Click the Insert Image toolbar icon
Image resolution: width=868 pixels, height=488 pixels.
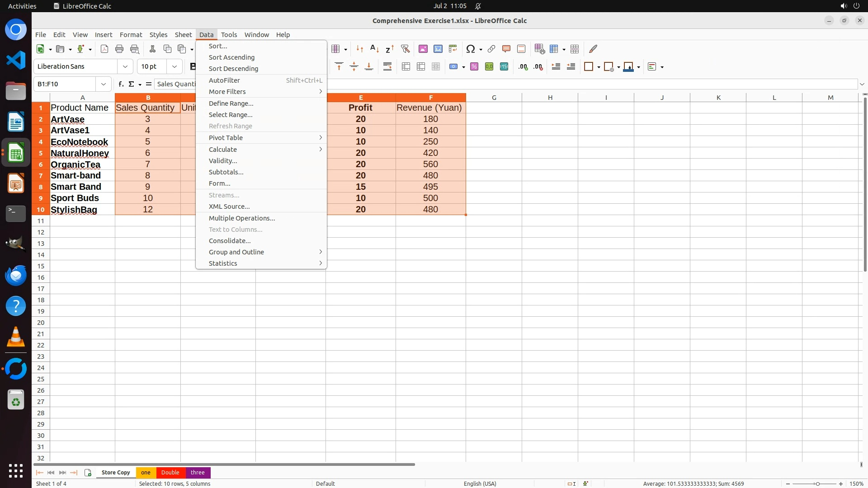pos(423,49)
